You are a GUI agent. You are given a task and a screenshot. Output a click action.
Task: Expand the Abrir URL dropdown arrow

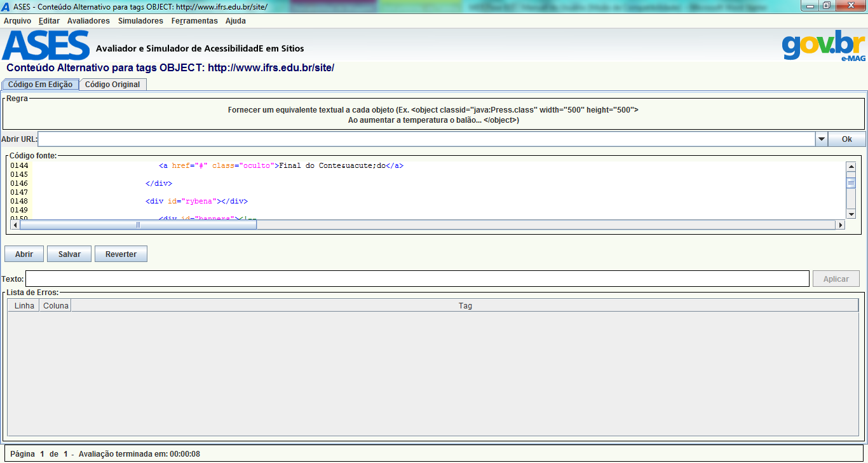[822, 139]
